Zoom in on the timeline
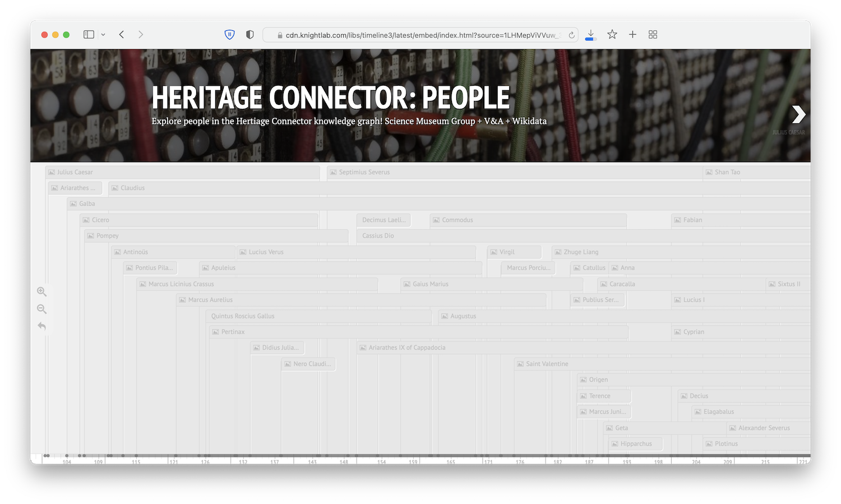841x504 pixels. tap(41, 292)
